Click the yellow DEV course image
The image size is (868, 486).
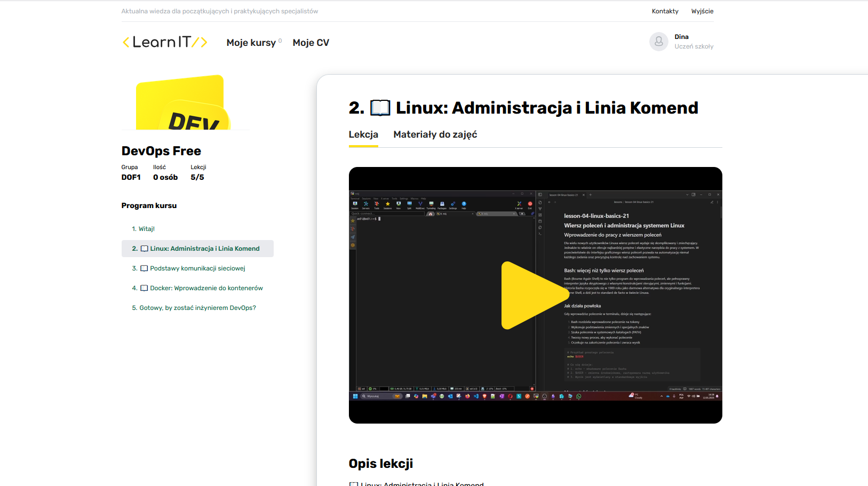(x=182, y=104)
